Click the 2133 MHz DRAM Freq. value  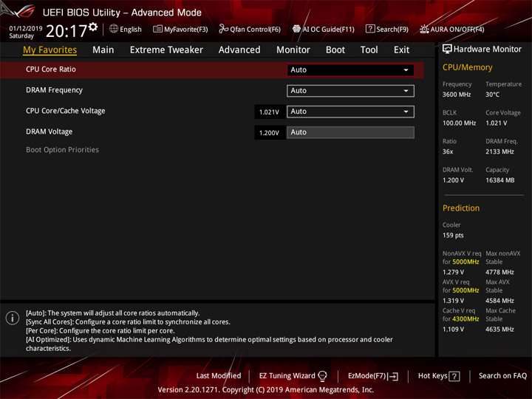pos(499,151)
